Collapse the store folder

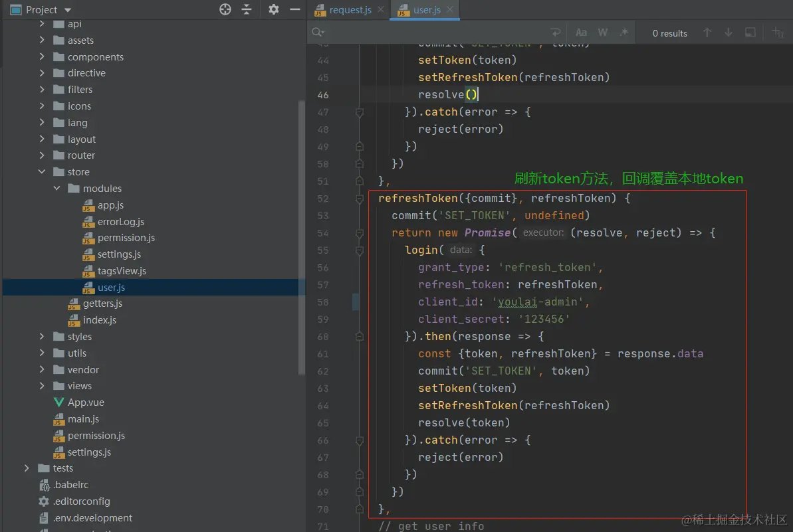coord(42,172)
